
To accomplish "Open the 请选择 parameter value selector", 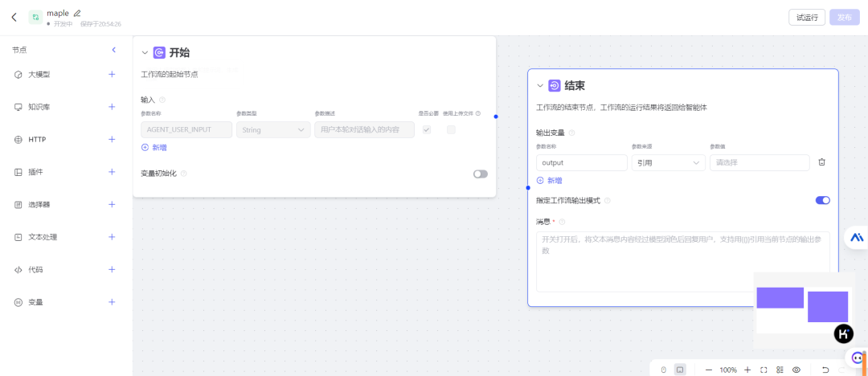I will (x=760, y=162).
